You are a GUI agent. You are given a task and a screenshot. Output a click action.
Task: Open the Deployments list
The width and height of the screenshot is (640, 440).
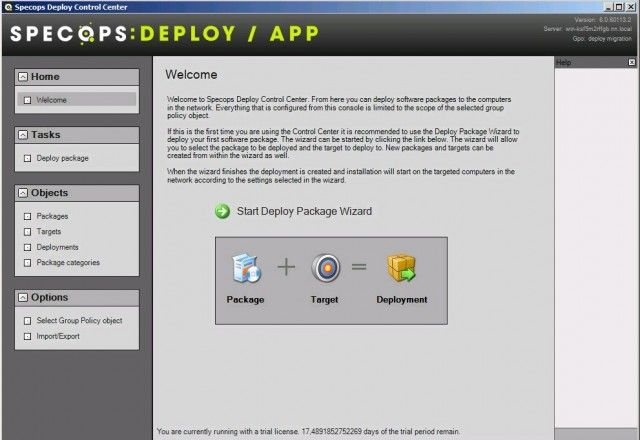[58, 247]
